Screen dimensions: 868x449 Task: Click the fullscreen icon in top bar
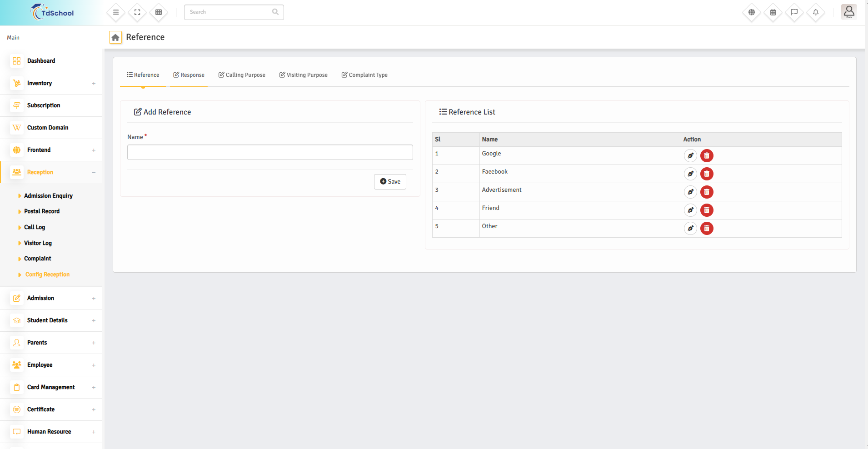[x=137, y=12]
